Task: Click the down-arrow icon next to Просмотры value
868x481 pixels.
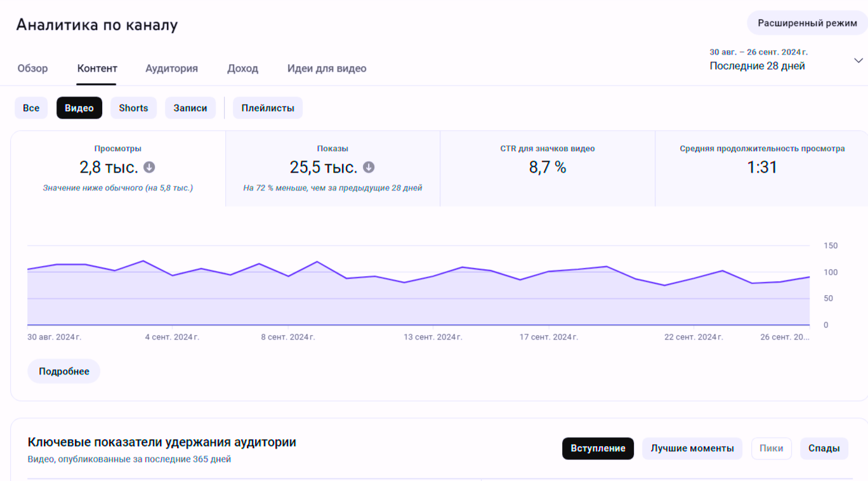Action: pos(149,168)
